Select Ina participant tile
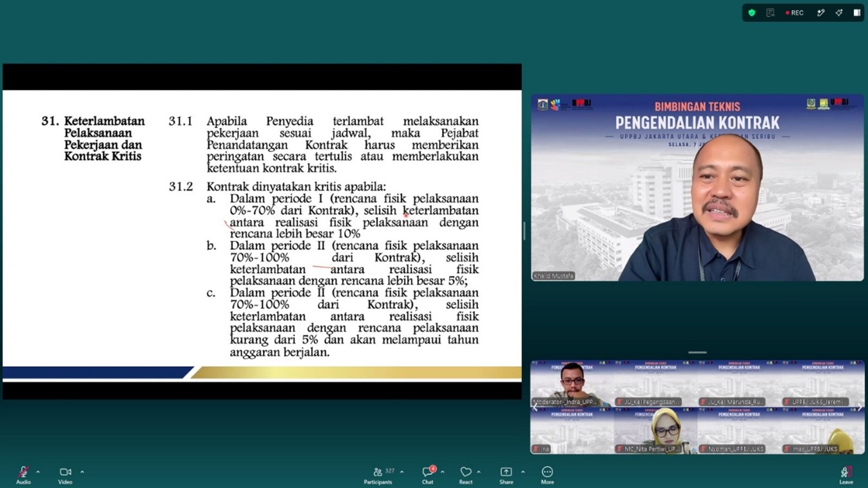868x488 pixels. (x=572, y=431)
